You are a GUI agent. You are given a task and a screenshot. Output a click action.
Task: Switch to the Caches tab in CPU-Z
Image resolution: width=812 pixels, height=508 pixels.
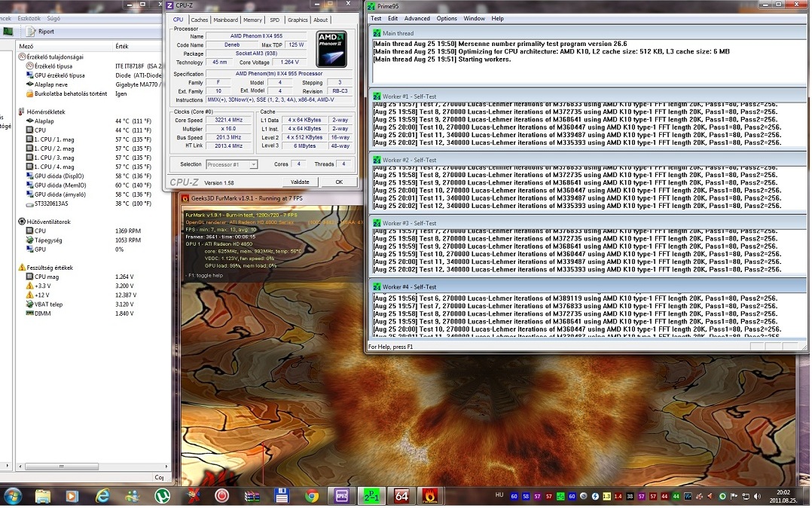point(200,20)
